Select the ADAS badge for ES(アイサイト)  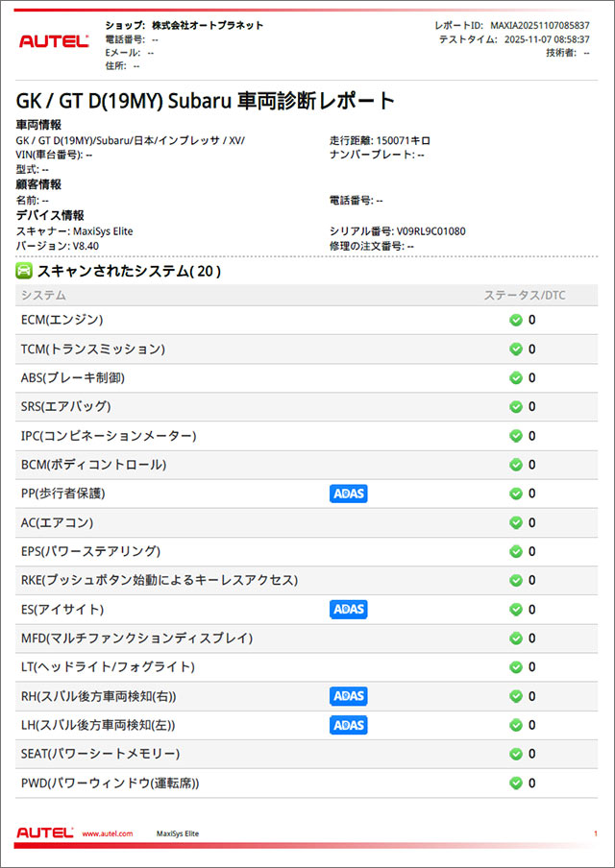click(x=349, y=610)
